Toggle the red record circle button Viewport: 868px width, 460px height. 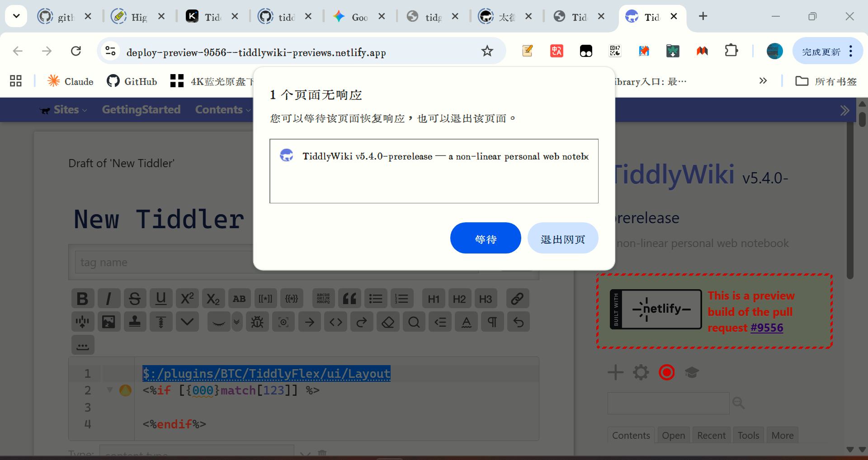[x=666, y=373]
